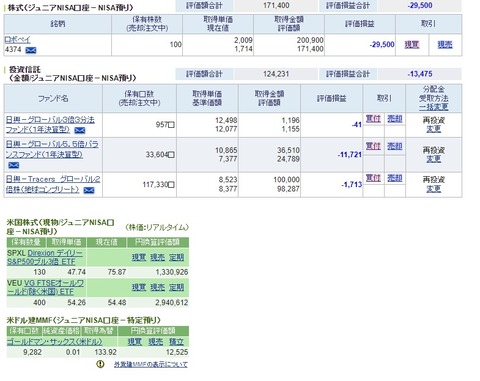Image resolution: width=480 pixels, height=381 pixels.
Task: Click 定期 for SPXL
Action: pyautogui.click(x=176, y=257)
